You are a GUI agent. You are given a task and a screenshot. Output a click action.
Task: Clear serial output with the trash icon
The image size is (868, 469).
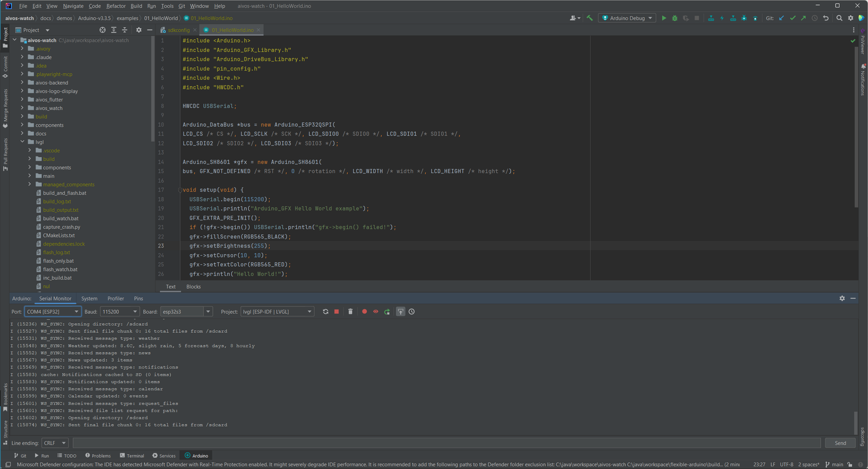(350, 312)
